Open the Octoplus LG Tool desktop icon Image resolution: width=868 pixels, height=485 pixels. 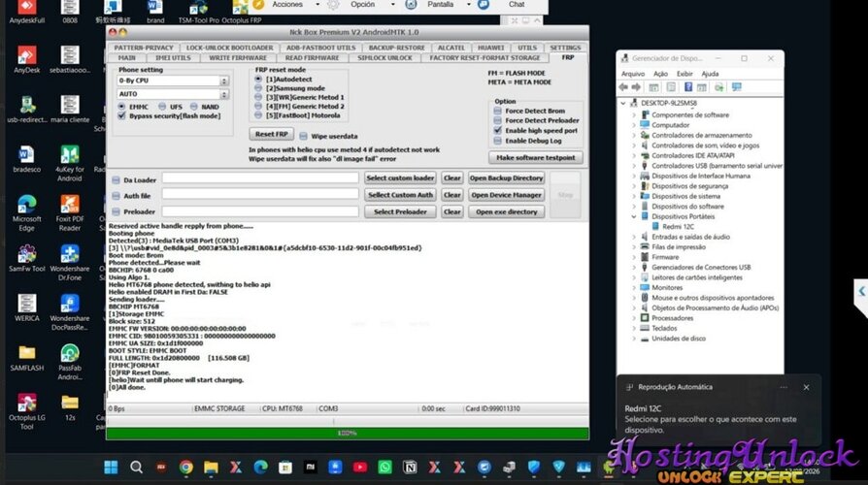[x=26, y=411]
